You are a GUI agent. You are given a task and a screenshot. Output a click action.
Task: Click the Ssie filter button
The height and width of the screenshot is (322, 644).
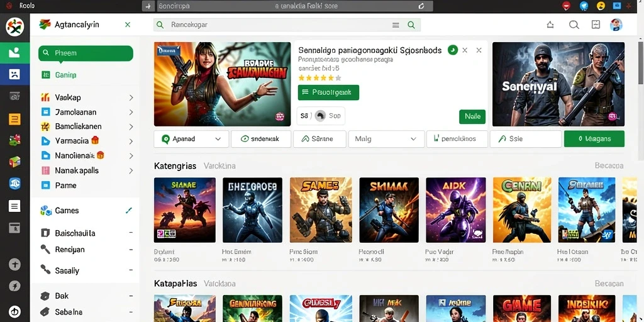(526, 139)
